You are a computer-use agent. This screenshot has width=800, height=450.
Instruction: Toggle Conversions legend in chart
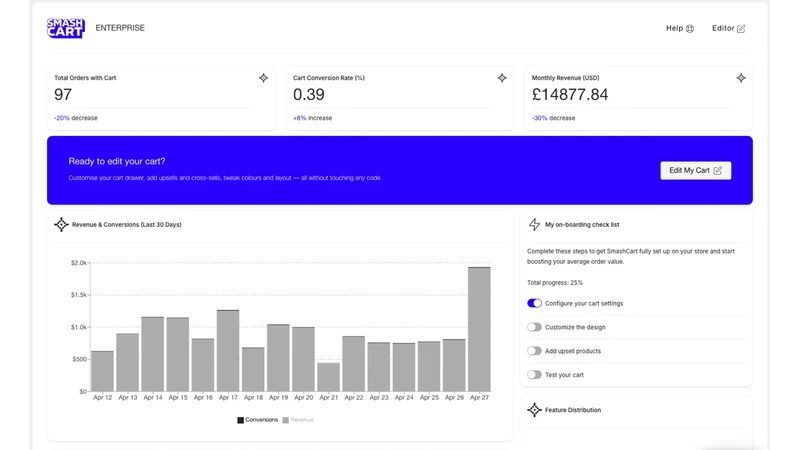(258, 420)
